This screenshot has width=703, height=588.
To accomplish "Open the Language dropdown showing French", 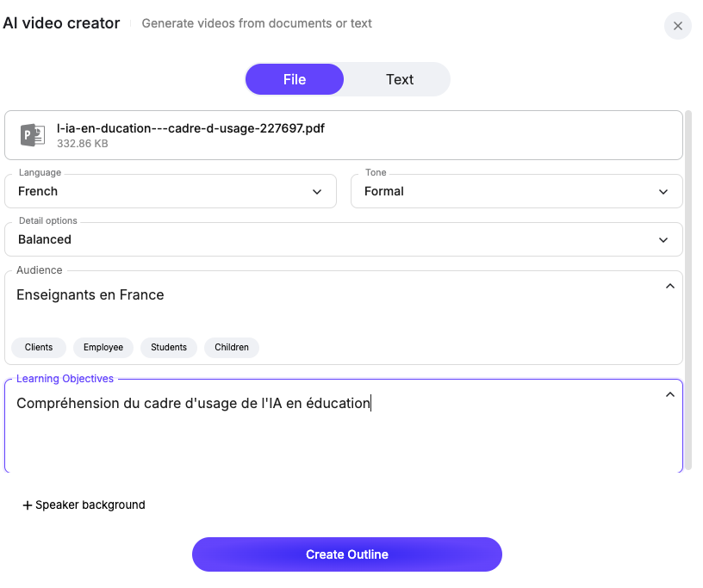I will [x=171, y=191].
